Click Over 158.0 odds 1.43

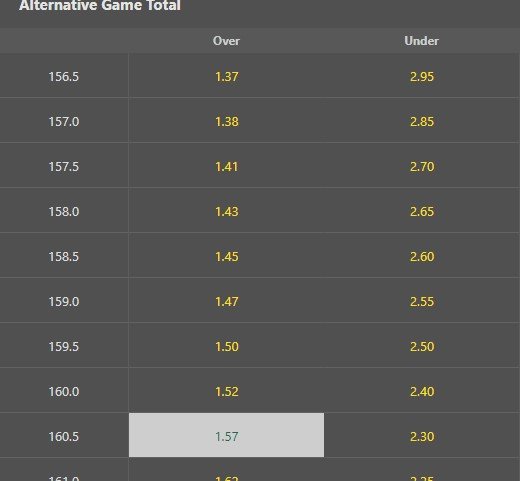tap(226, 211)
